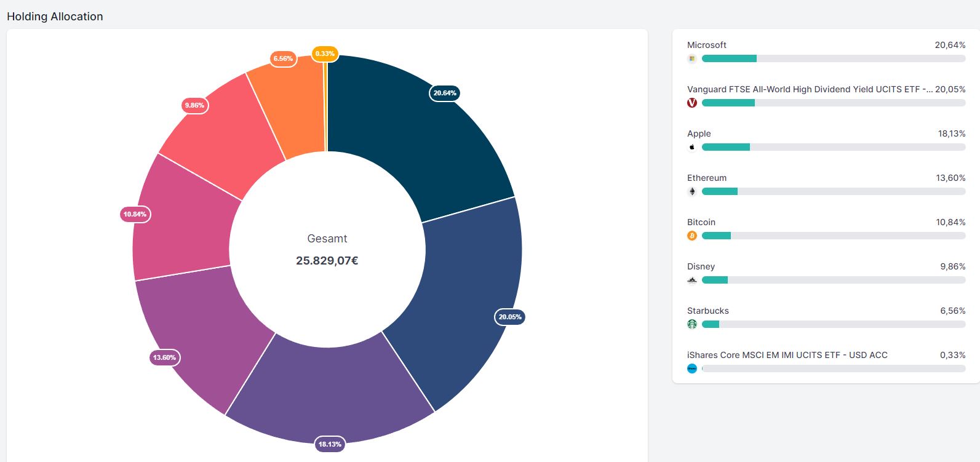Viewport: 980px width, 462px height.
Task: Click the iShares logo icon
Action: (x=692, y=368)
